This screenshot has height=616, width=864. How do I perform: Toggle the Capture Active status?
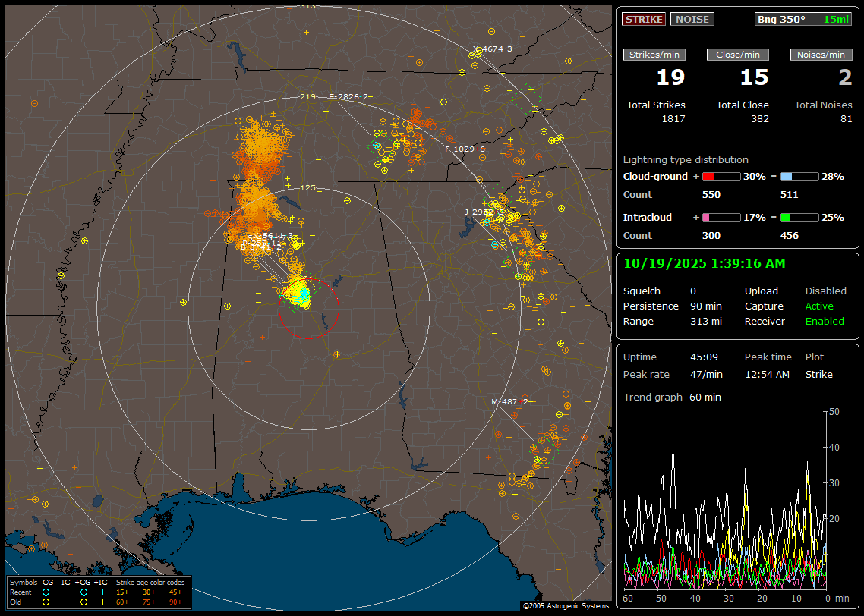819,306
